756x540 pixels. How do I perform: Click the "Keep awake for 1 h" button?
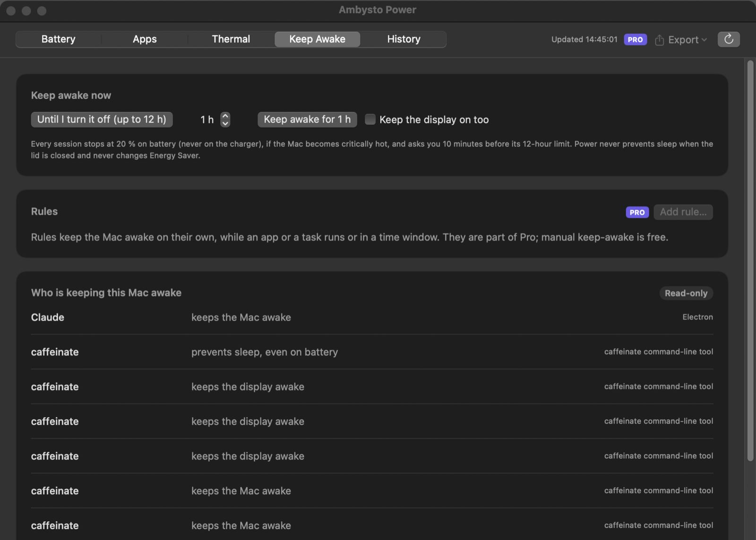point(307,120)
